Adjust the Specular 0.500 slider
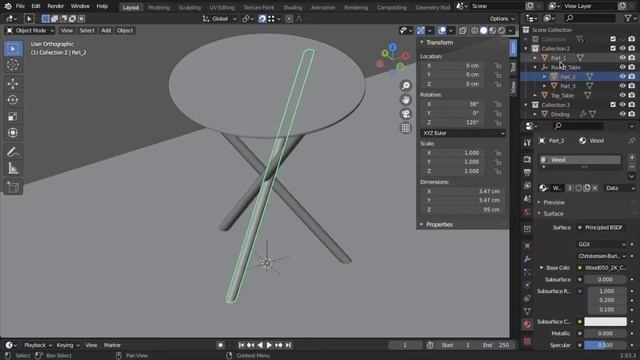The width and height of the screenshot is (640, 360). coord(605,345)
